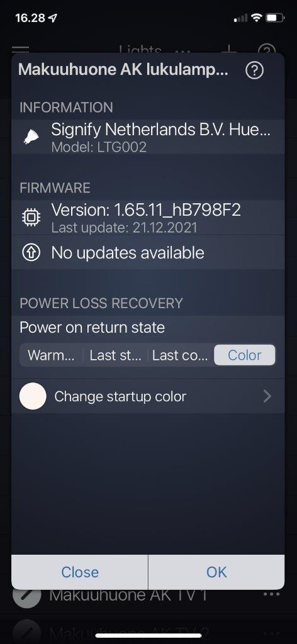
Task: Expand the Change startup color chevron
Action: (x=267, y=396)
